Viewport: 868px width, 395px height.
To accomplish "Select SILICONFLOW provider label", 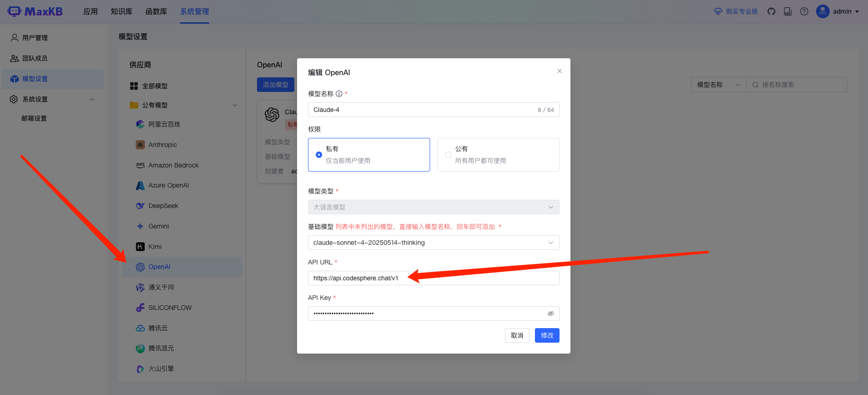I will click(170, 308).
